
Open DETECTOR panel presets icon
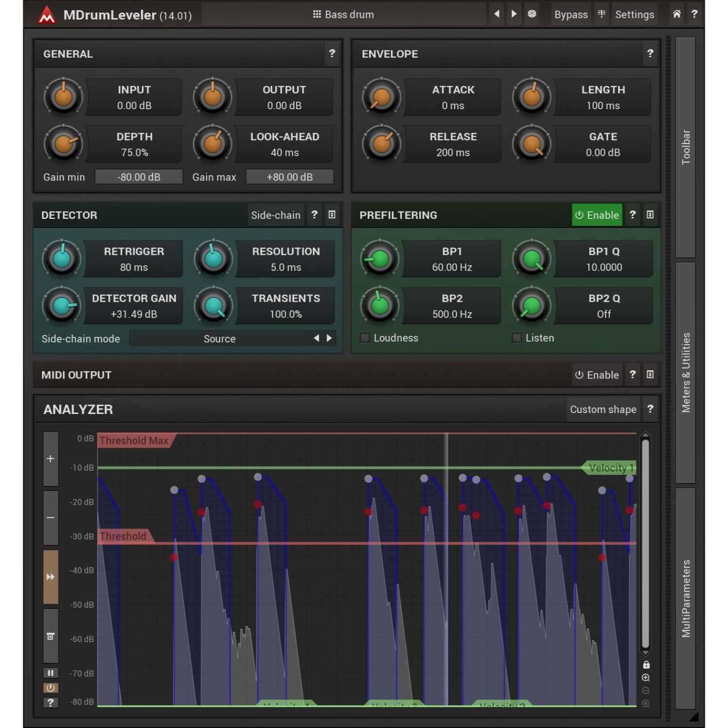click(x=332, y=215)
